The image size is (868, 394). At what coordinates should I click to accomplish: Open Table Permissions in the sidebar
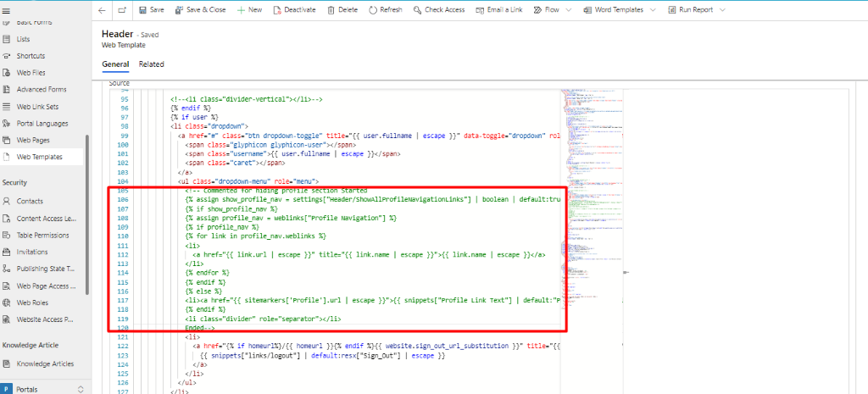(42, 236)
